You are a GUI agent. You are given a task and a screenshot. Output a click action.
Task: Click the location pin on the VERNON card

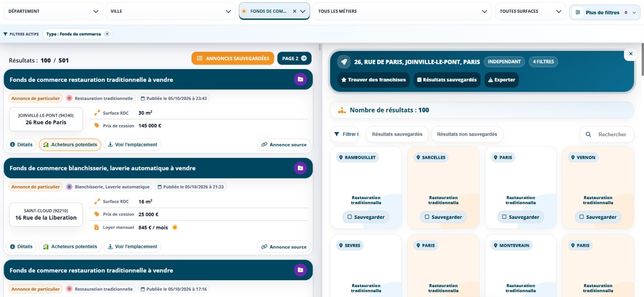pyautogui.click(x=573, y=158)
